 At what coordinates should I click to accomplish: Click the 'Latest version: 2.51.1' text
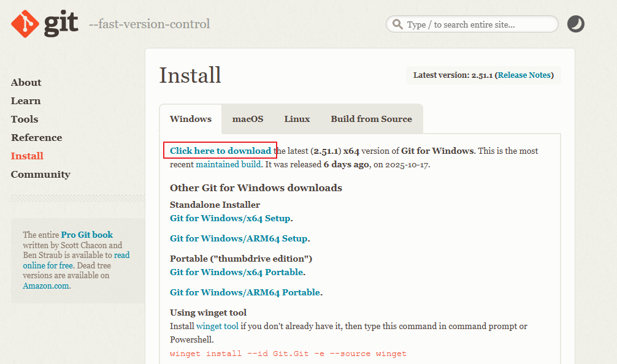(453, 75)
